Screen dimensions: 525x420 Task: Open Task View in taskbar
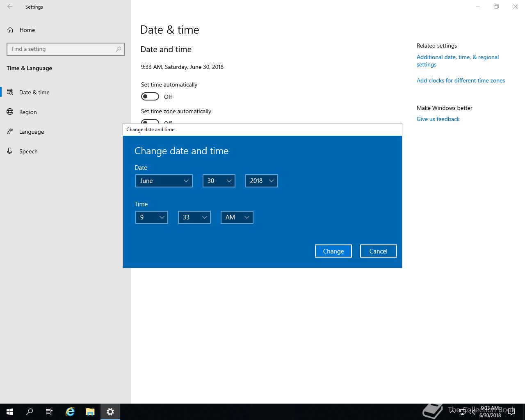pyautogui.click(x=49, y=412)
